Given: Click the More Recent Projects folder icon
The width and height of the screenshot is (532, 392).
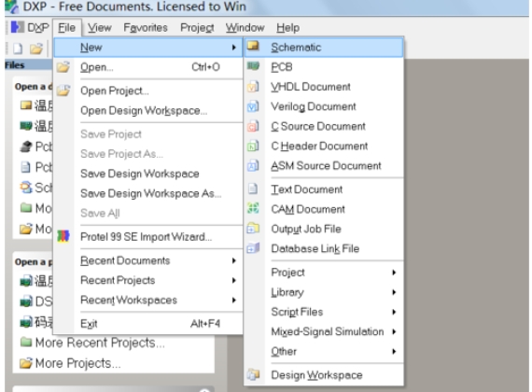Looking at the screenshot, I should [x=26, y=343].
